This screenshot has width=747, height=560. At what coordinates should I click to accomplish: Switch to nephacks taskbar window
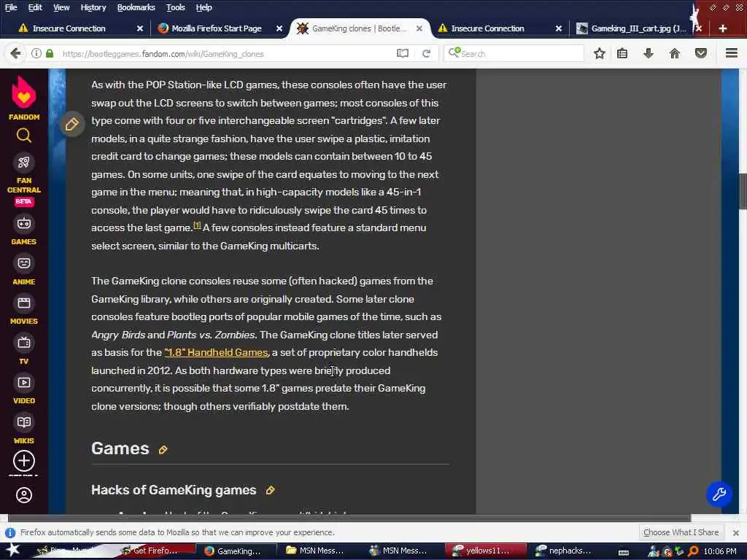566,551
